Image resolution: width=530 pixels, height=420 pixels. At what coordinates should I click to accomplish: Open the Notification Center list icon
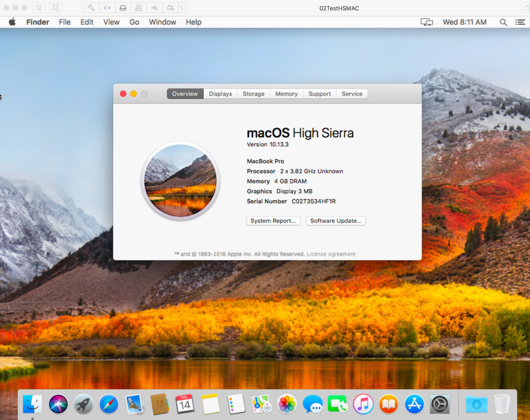(520, 22)
